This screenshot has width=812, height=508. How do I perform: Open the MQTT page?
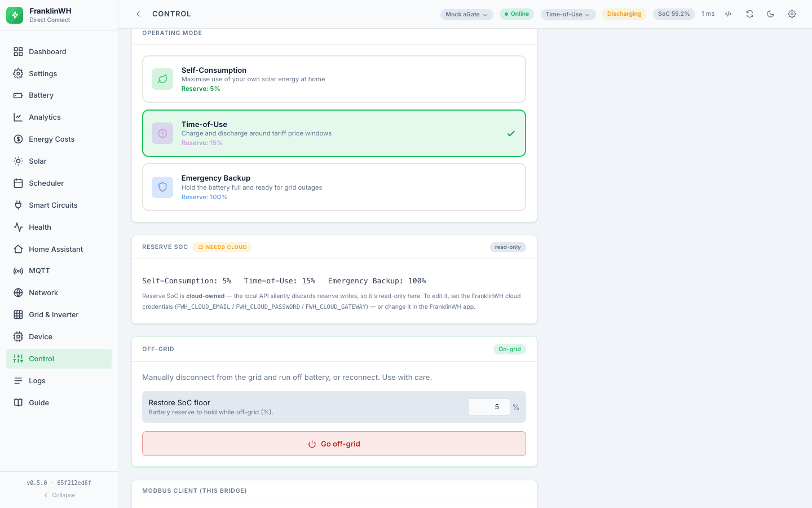click(59, 271)
